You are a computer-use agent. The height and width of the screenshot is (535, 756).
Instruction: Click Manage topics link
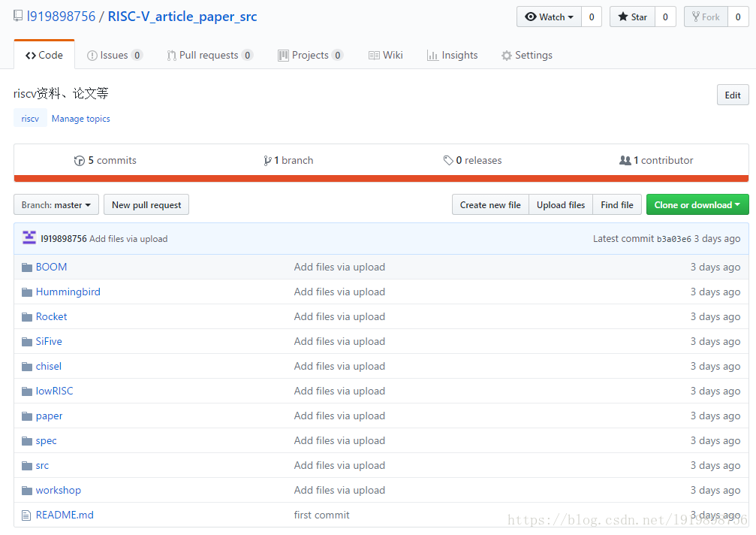[80, 118]
